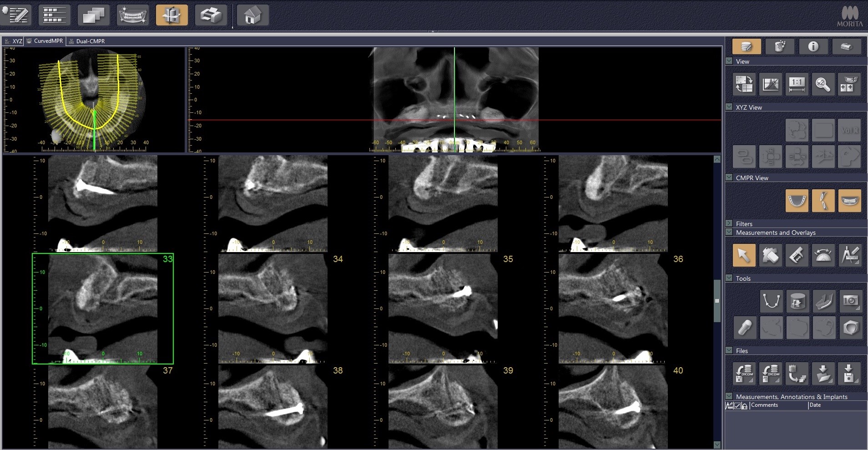
Task: Click the implant screw tool icon
Action: 744,327
